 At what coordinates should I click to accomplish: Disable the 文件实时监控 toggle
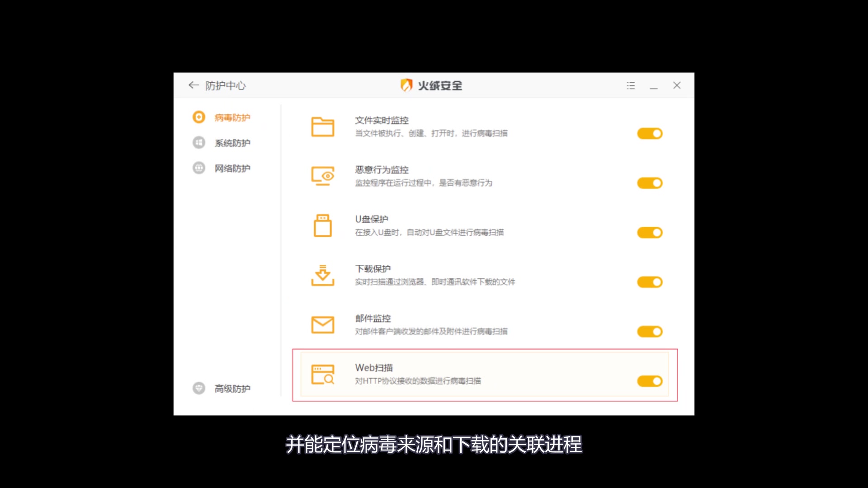[650, 133]
